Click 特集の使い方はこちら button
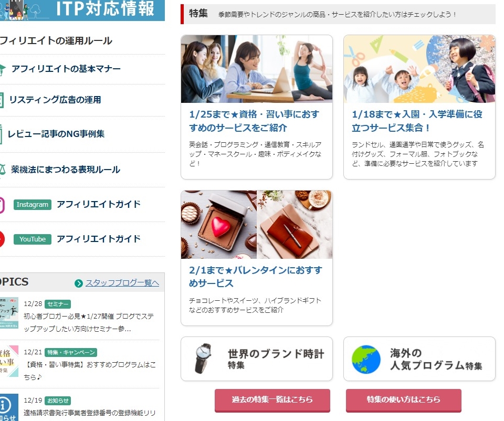The width and height of the screenshot is (504, 421). [403, 400]
